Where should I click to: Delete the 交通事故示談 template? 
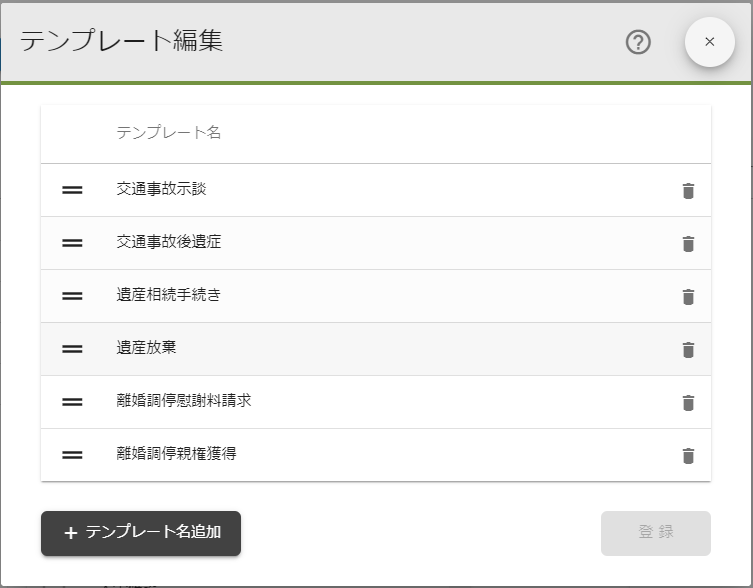click(688, 191)
